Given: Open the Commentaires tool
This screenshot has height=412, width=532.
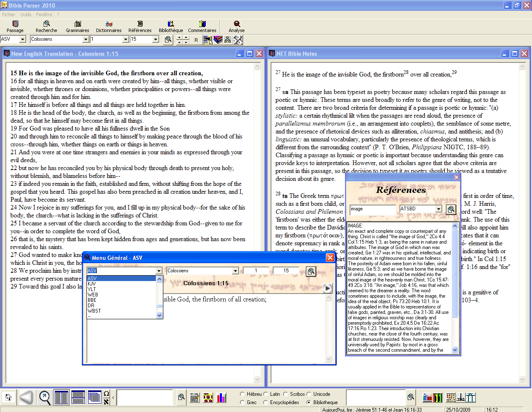Looking at the screenshot, I should coord(202,27).
